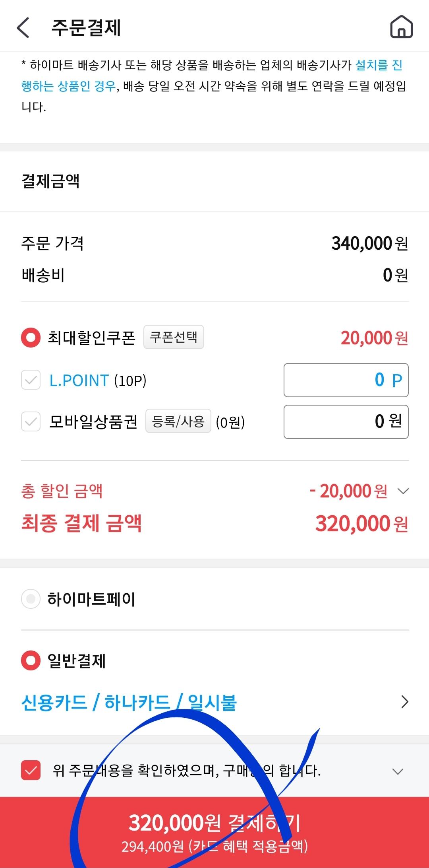This screenshot has height=868, width=429.
Task: Expand the 총 할인 금액 details chevron
Action: coord(403,491)
